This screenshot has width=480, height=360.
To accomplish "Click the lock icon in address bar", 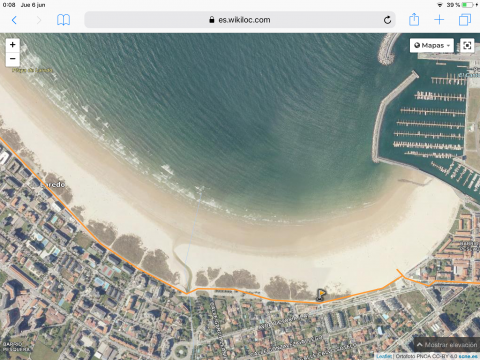I will [212, 20].
